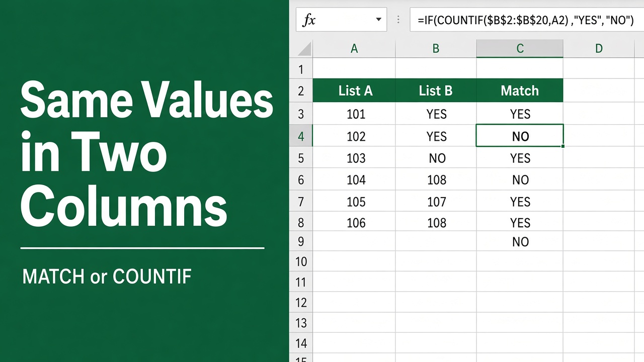Select the cell containing 104

point(354,180)
